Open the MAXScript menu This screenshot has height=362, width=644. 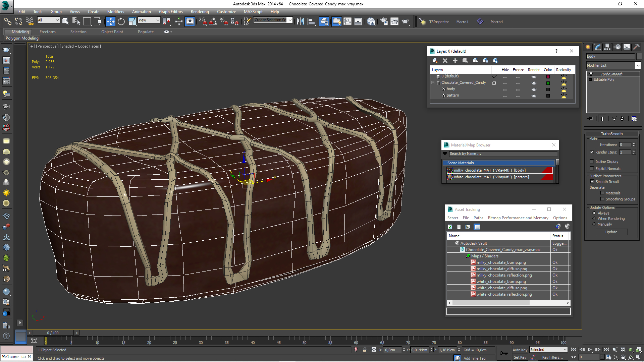pos(253,11)
